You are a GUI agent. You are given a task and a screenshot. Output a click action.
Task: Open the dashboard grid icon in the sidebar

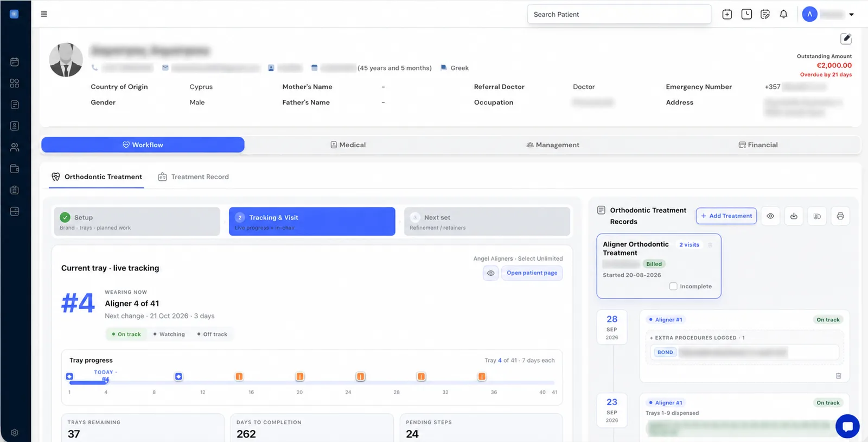tap(15, 83)
